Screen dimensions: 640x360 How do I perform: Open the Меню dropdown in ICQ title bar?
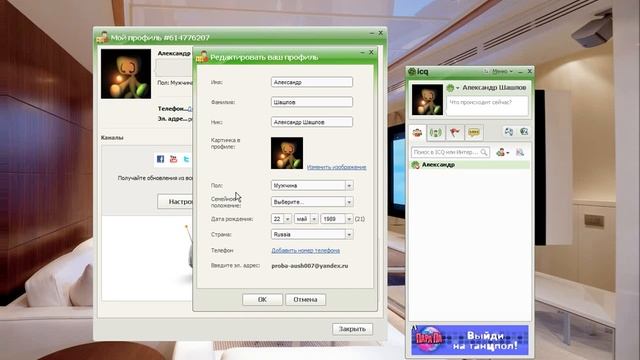point(502,71)
